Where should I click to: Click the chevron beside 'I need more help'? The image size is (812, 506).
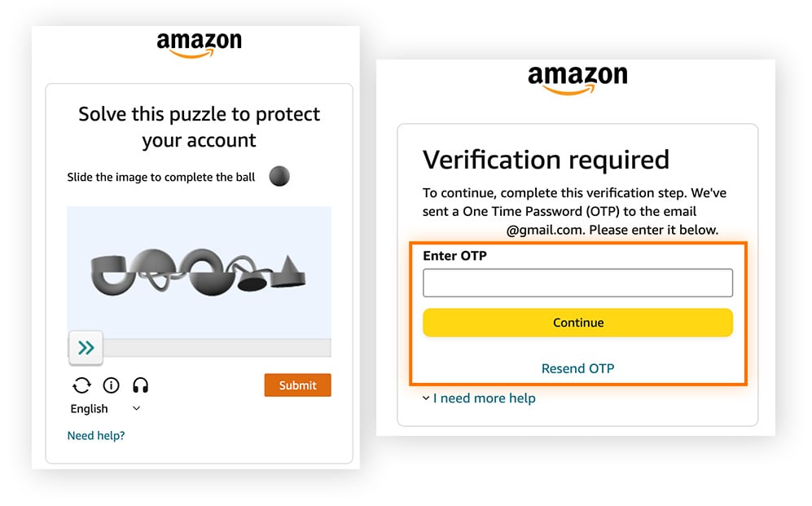[426, 398]
